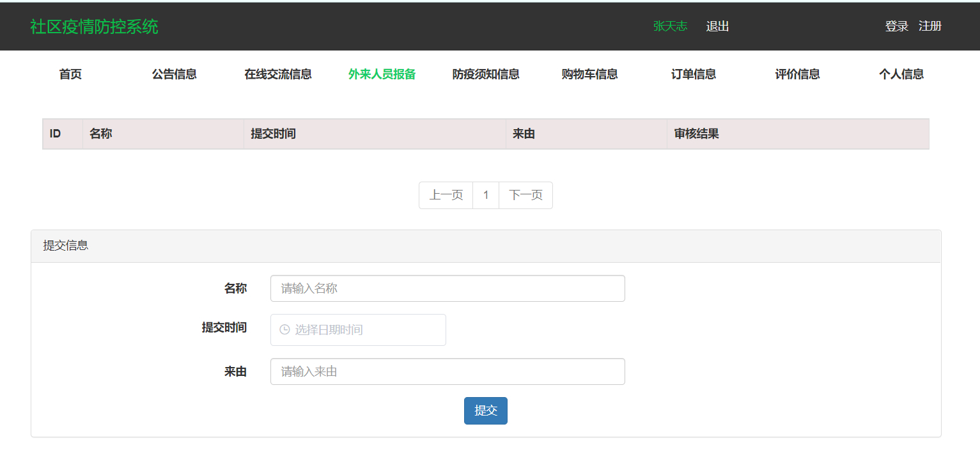Open 个人信息 page
This screenshot has width=980, height=461.
901,74
